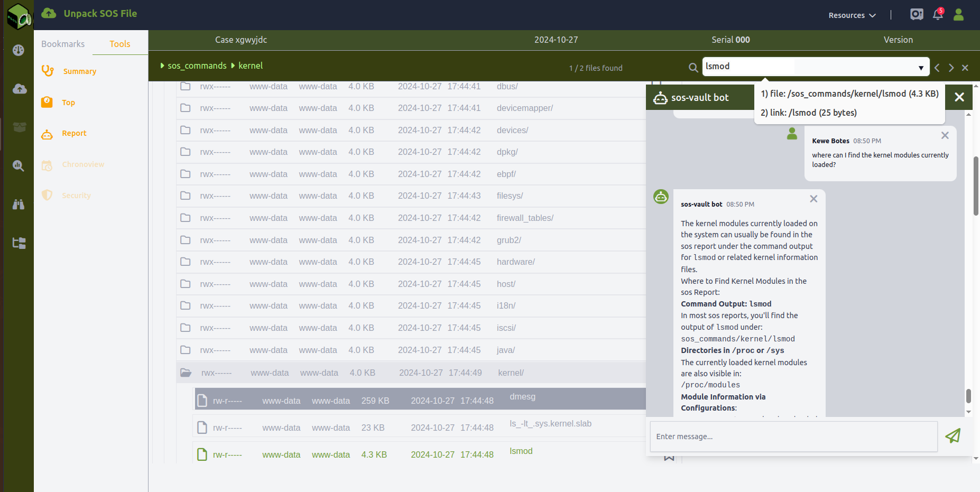Open the snapshot camera icon in header

(x=917, y=14)
